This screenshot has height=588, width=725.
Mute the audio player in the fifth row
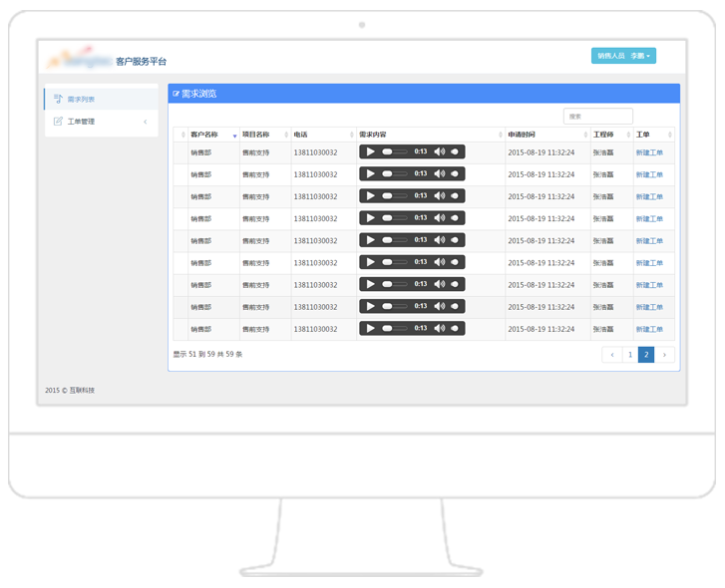pos(439,240)
